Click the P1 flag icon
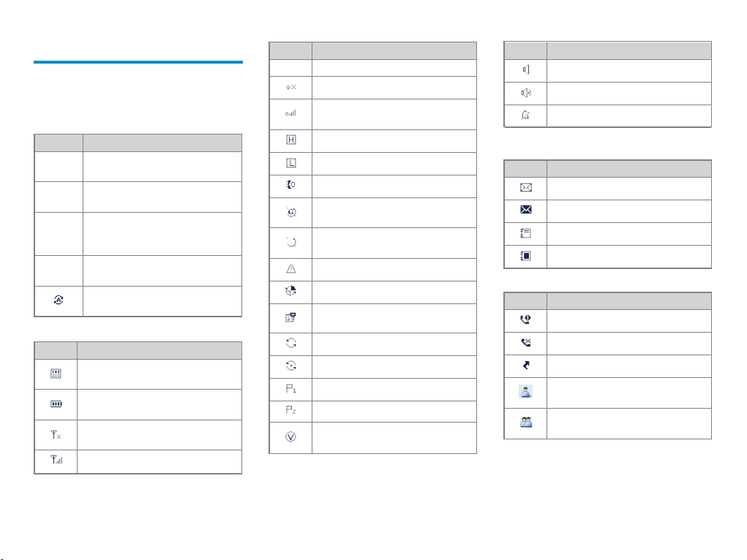Viewport: 747px width, 560px height. tap(290, 389)
